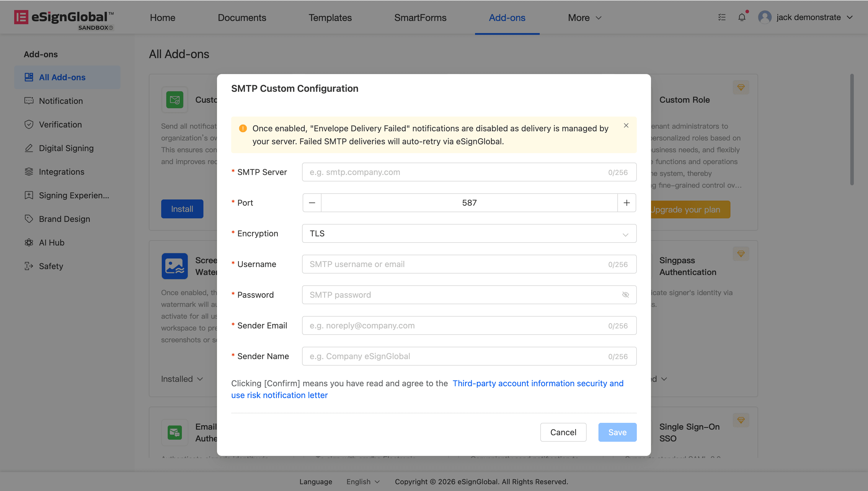Screen dimensions: 868x491
Task: Click the All Add-ons page heading
Action: click(179, 54)
